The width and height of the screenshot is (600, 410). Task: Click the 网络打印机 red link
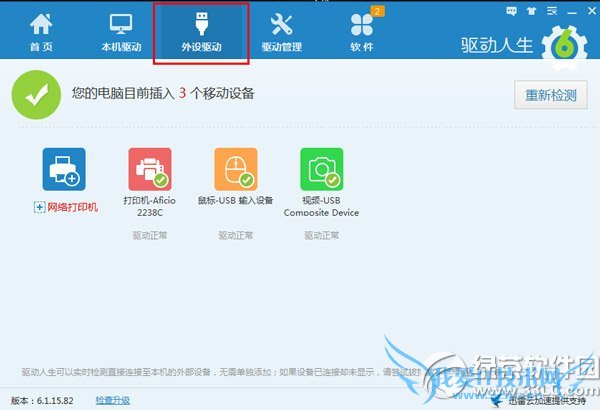click(x=72, y=207)
